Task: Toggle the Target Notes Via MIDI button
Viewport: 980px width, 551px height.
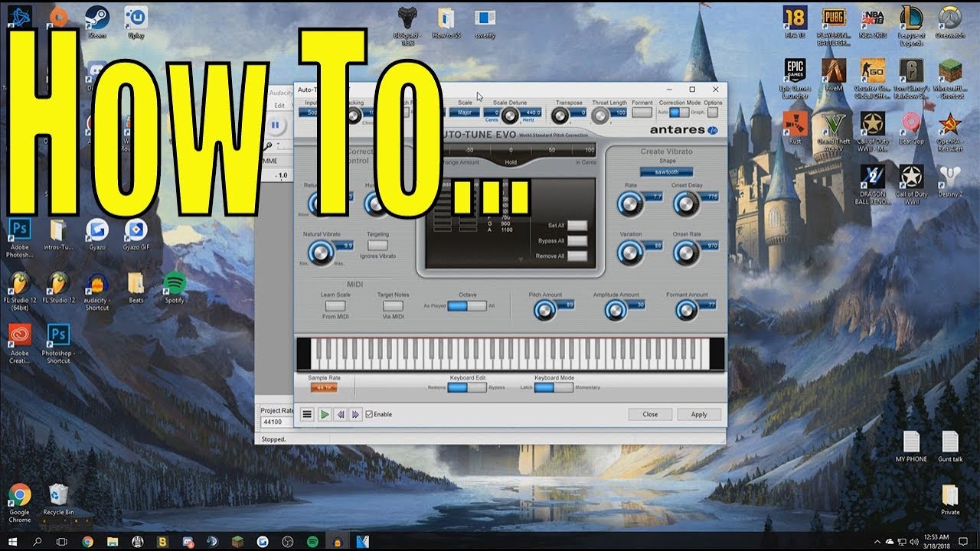Action: point(393,306)
